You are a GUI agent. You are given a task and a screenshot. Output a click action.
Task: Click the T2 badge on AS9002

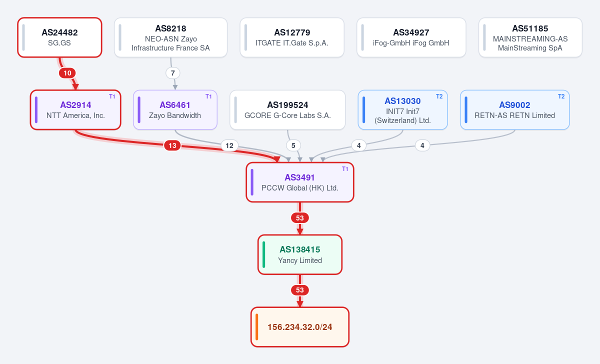coord(561,96)
